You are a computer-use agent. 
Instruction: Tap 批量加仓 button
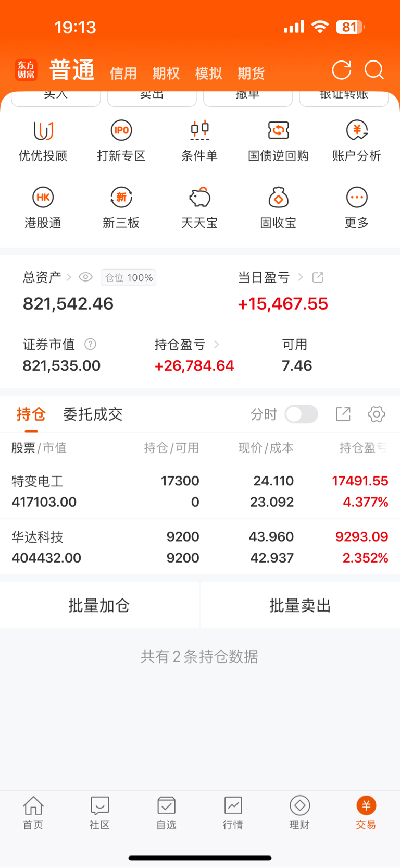point(99,606)
